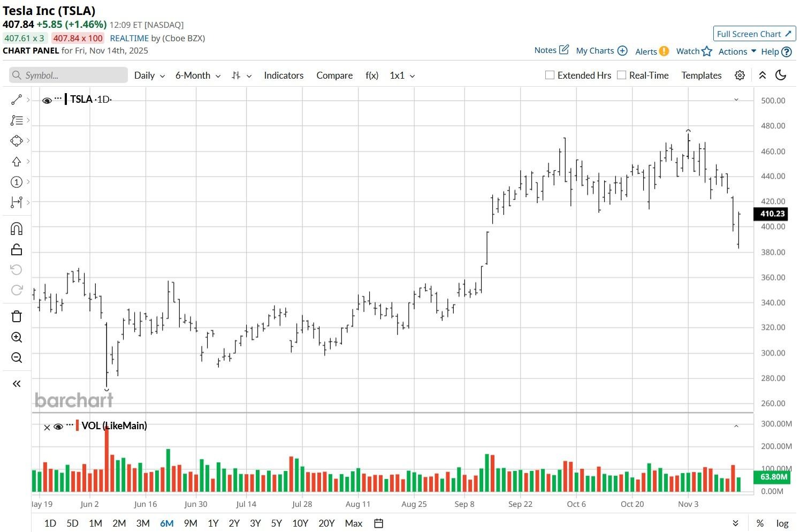Open the Templates menu

pyautogui.click(x=702, y=75)
